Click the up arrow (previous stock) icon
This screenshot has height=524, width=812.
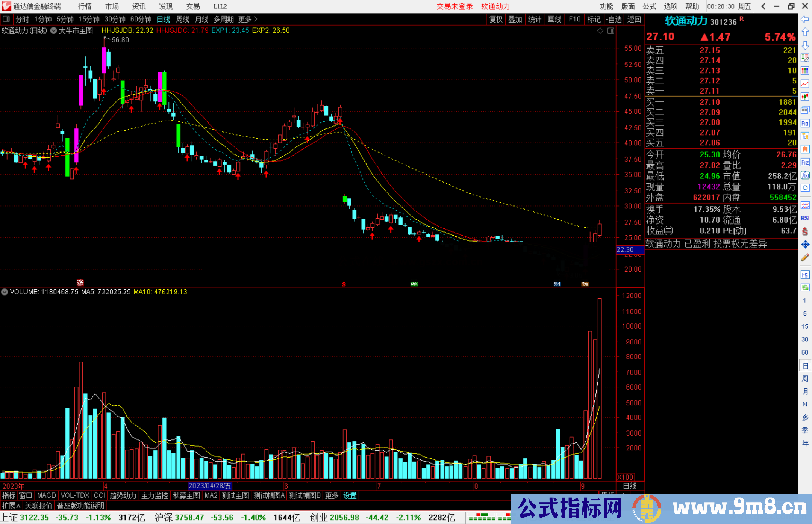pyautogui.click(x=805, y=32)
